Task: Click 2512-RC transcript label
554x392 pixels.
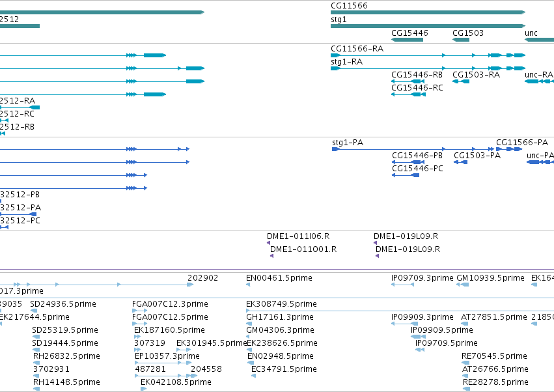Action: click(x=17, y=114)
